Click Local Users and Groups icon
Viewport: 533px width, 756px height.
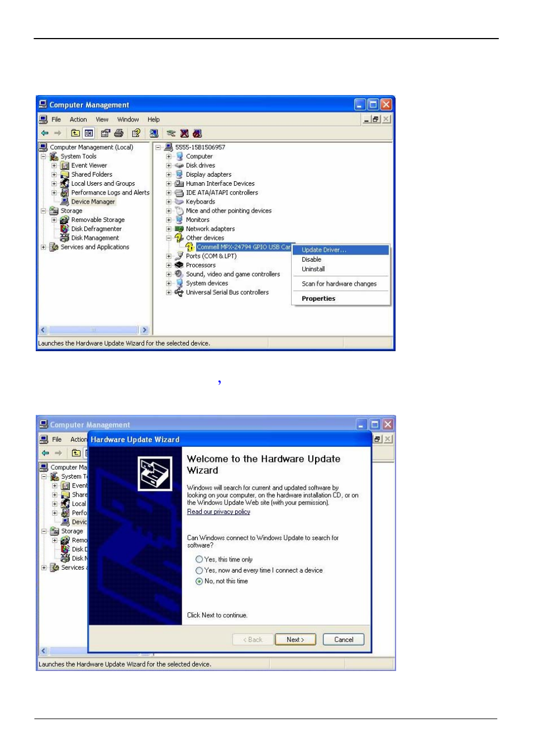tap(65, 183)
